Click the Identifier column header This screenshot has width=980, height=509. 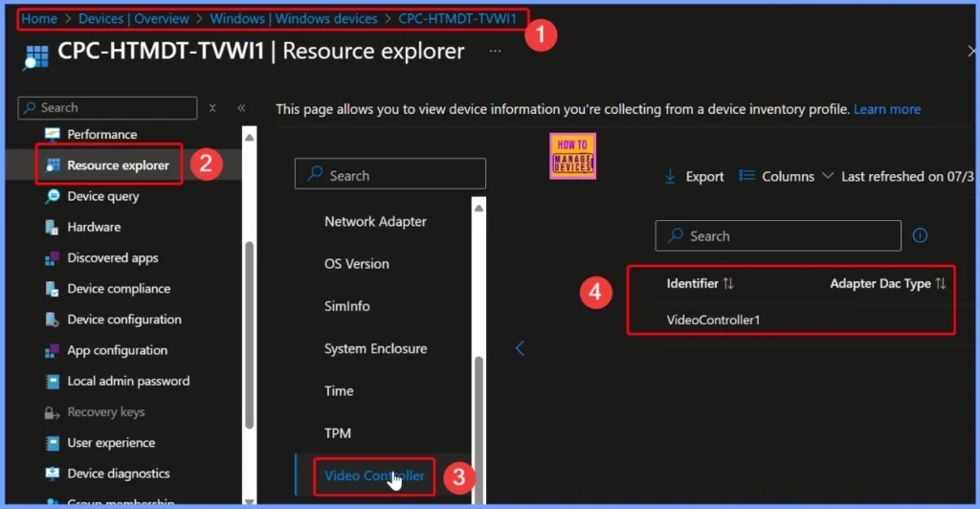[693, 283]
